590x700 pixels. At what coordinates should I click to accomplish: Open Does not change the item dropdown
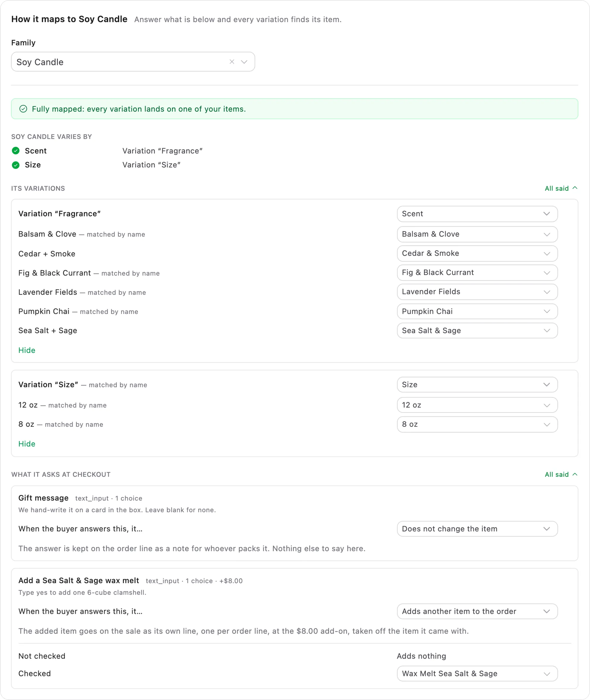pos(477,529)
